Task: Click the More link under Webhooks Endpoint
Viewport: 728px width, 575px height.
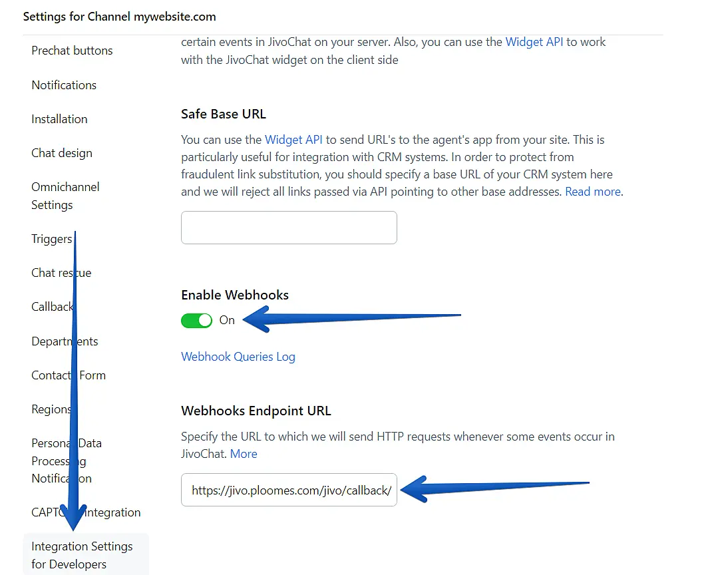Action: pos(244,454)
